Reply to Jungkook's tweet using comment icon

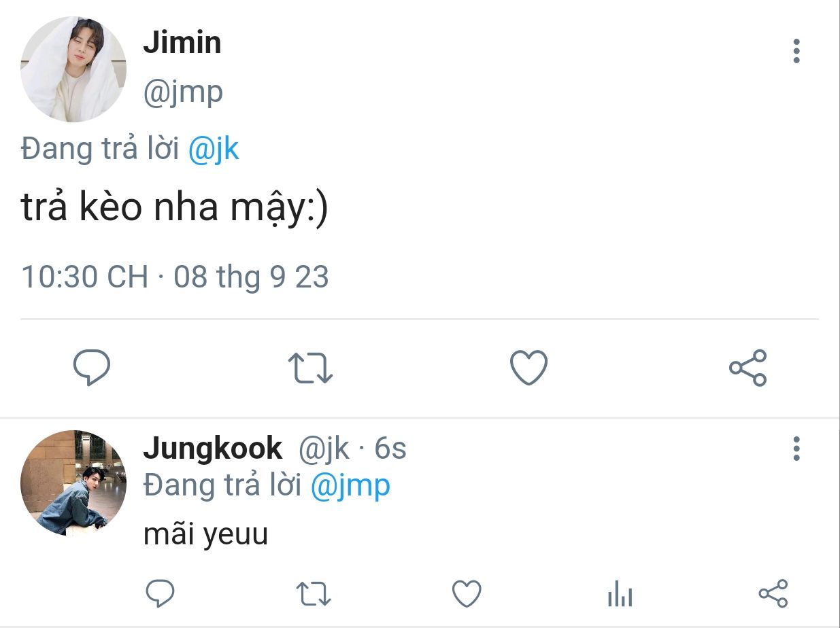point(161,593)
